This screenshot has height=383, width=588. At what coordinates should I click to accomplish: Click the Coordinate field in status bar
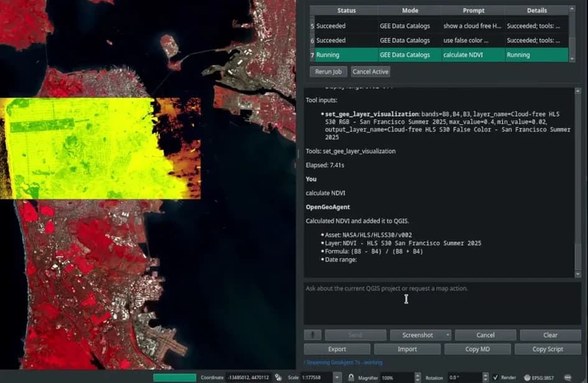click(x=248, y=377)
